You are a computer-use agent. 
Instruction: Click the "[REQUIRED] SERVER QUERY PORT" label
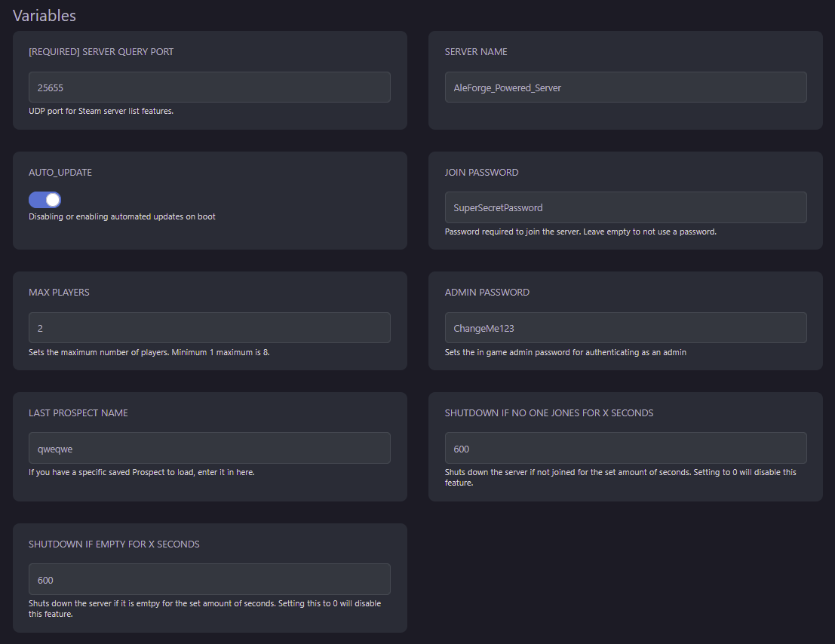point(101,52)
